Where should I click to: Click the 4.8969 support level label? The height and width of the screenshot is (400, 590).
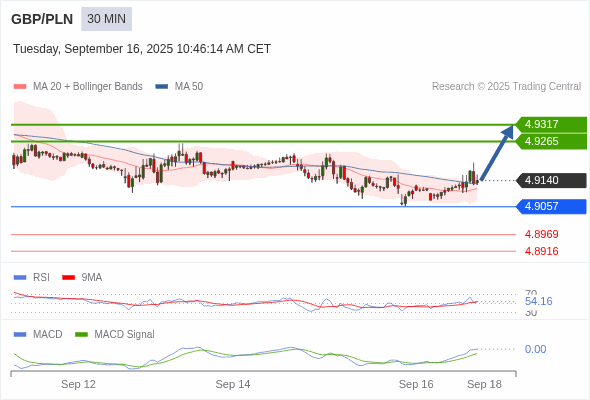541,234
